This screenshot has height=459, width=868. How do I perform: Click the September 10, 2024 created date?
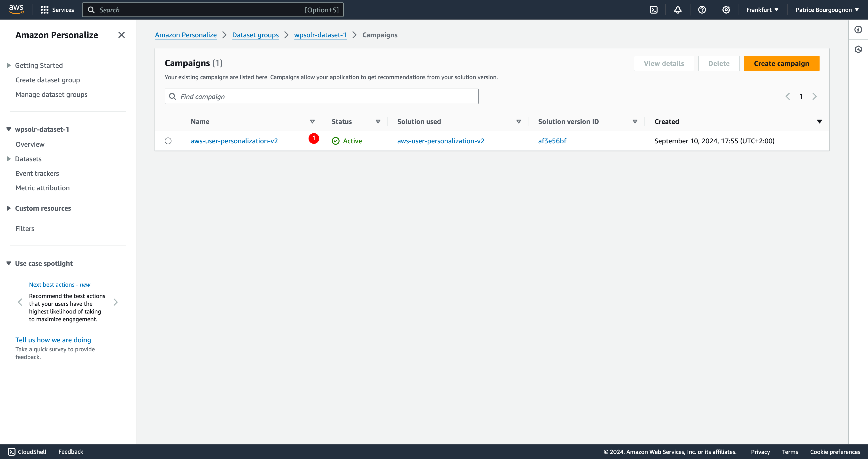pyautogui.click(x=714, y=141)
